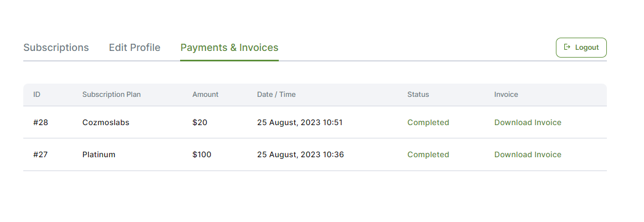Click the Subscription Plan column header

click(x=111, y=94)
